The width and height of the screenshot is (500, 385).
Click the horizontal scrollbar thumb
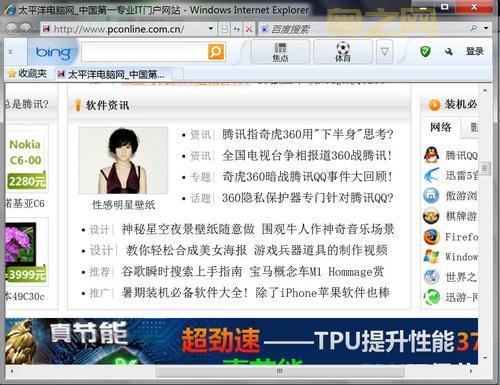point(280,371)
